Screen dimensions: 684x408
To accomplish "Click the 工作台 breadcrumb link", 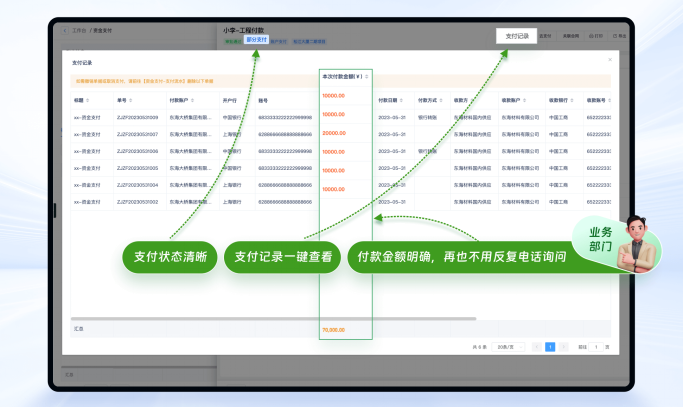I will 79,31.
